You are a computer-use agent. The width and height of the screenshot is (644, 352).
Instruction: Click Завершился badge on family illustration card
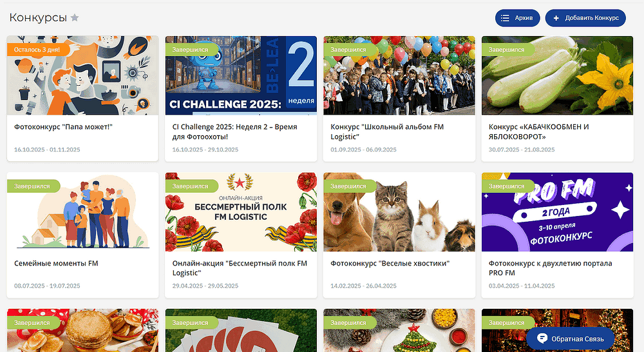[32, 186]
